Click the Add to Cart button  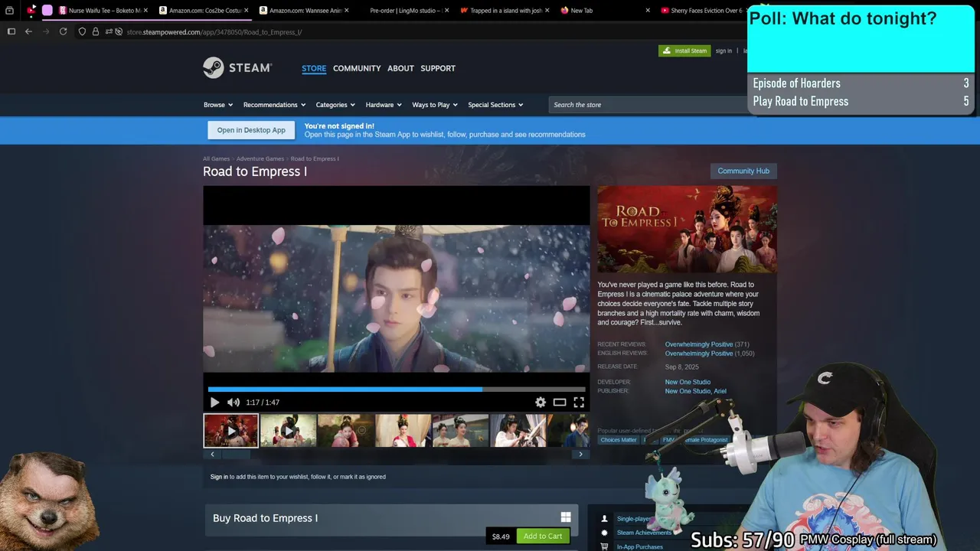point(543,536)
